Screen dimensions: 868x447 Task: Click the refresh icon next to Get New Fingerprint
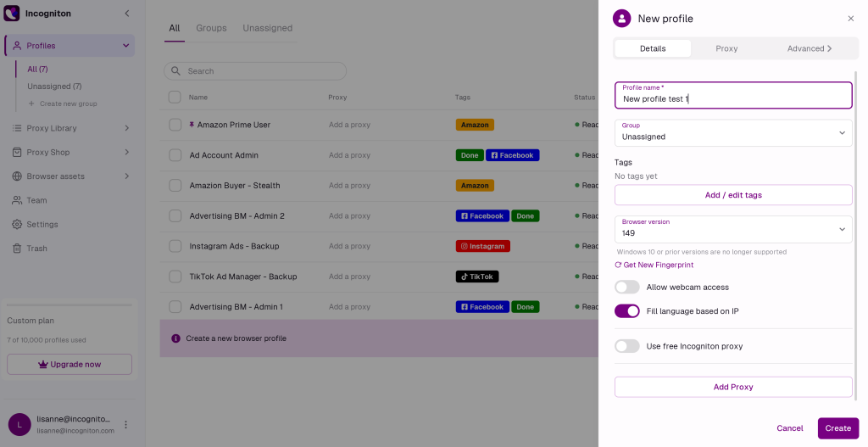click(618, 265)
